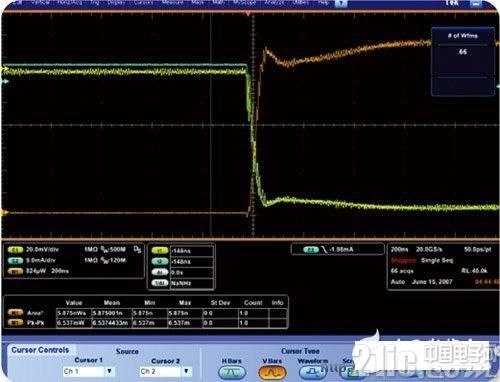
Task: Select the Waveform cursor type button
Action: 313,372
